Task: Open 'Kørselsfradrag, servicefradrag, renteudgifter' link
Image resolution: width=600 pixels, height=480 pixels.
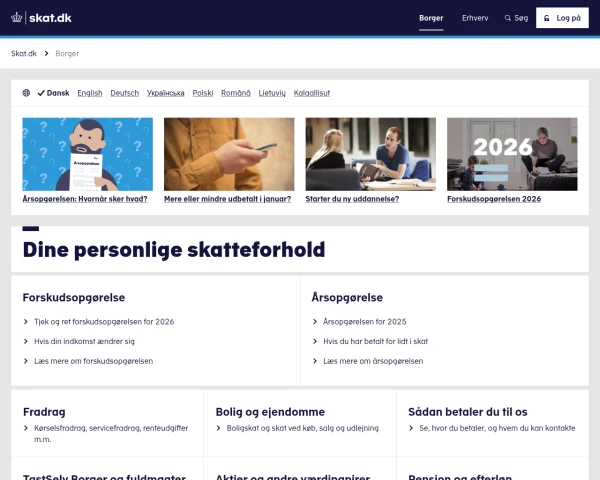Action: point(111,433)
